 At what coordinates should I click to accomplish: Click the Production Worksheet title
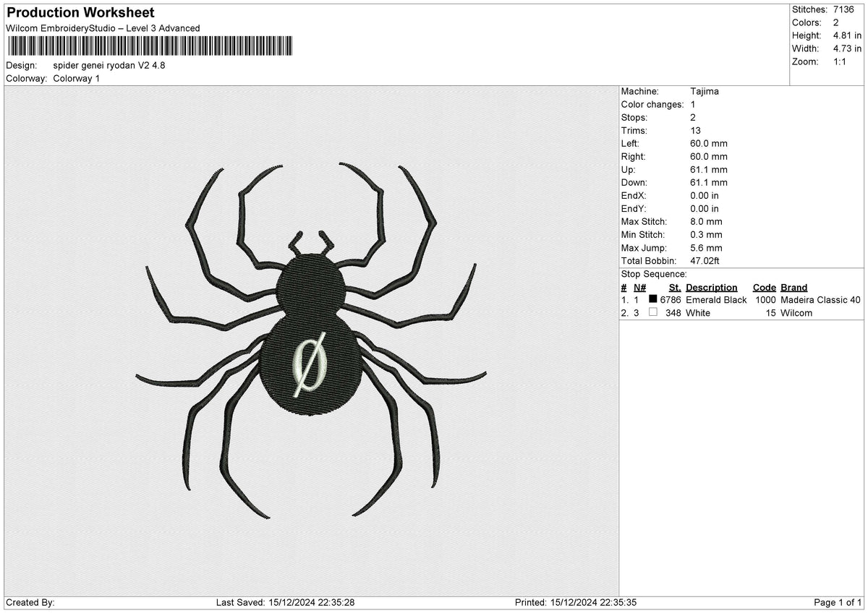(x=80, y=13)
